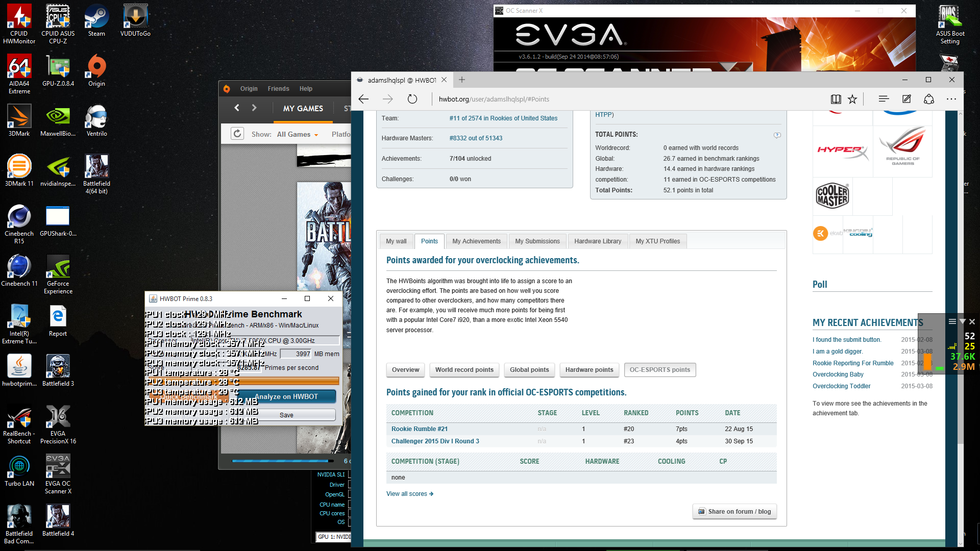Click total points help icon
This screenshot has height=551, width=980.
(x=777, y=135)
